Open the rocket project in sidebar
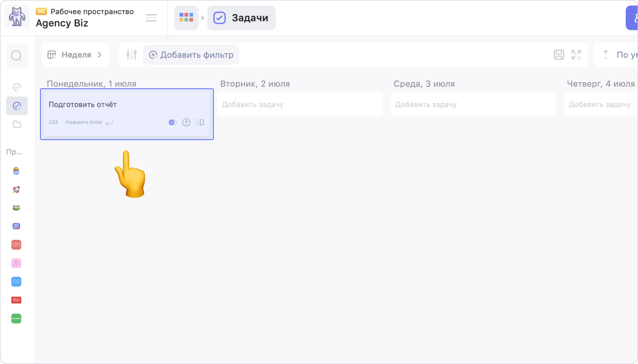 [16, 190]
